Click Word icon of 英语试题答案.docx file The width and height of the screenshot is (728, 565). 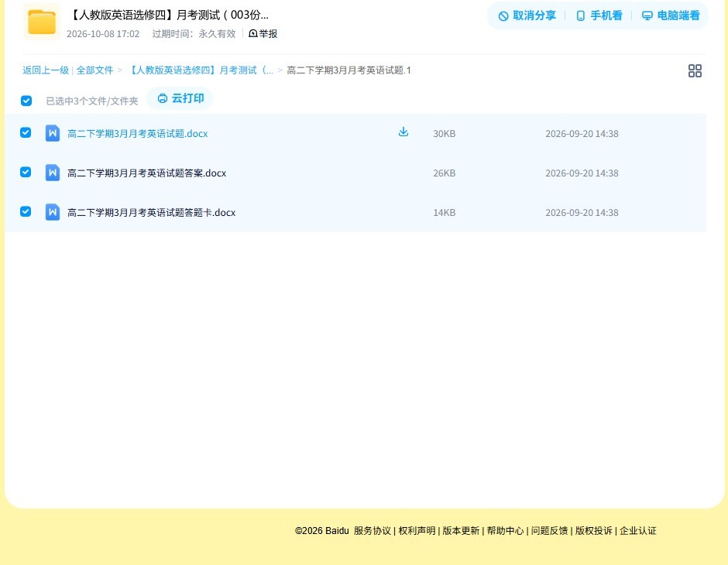pyautogui.click(x=53, y=173)
